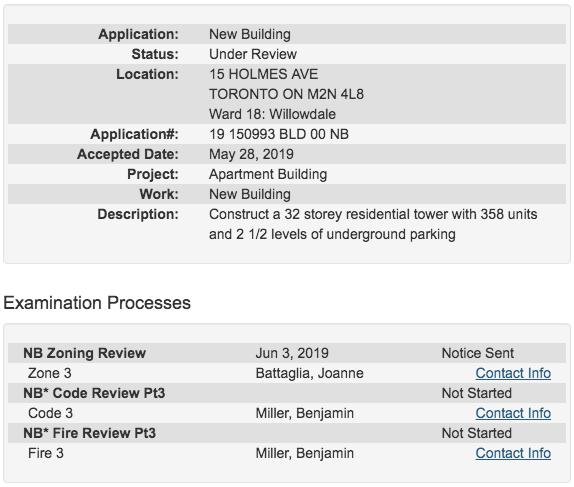This screenshot has height=487, width=574.
Task: Open Contact Info for Fire 3 reviewer
Action: (x=513, y=453)
